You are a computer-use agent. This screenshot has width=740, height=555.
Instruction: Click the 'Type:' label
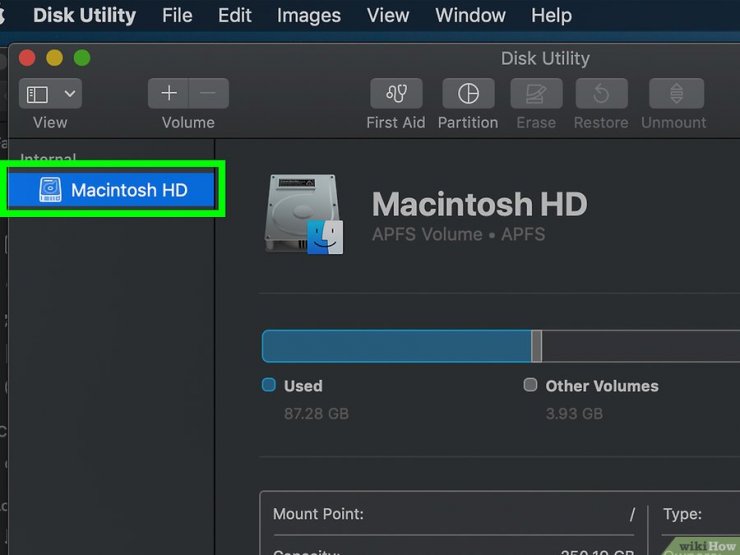682,513
